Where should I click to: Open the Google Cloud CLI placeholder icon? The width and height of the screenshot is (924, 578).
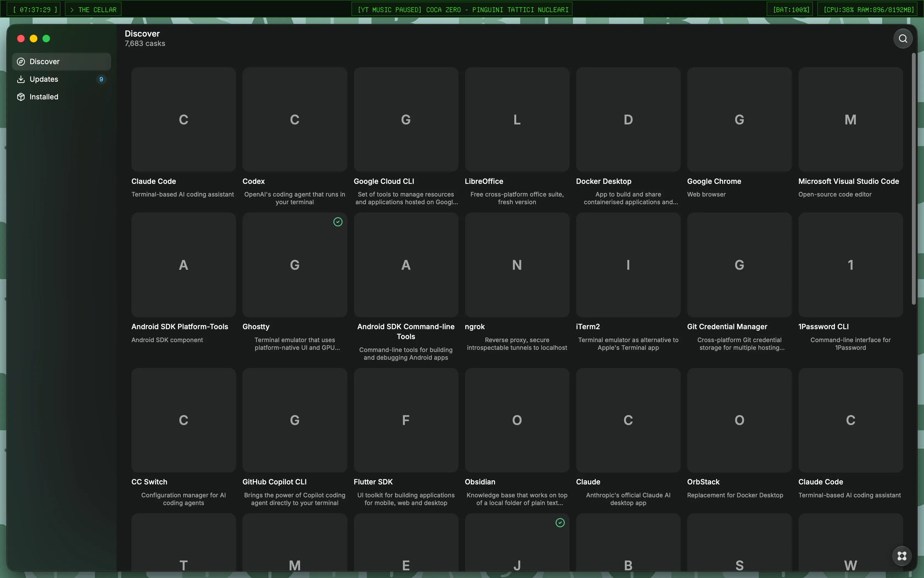406,120
